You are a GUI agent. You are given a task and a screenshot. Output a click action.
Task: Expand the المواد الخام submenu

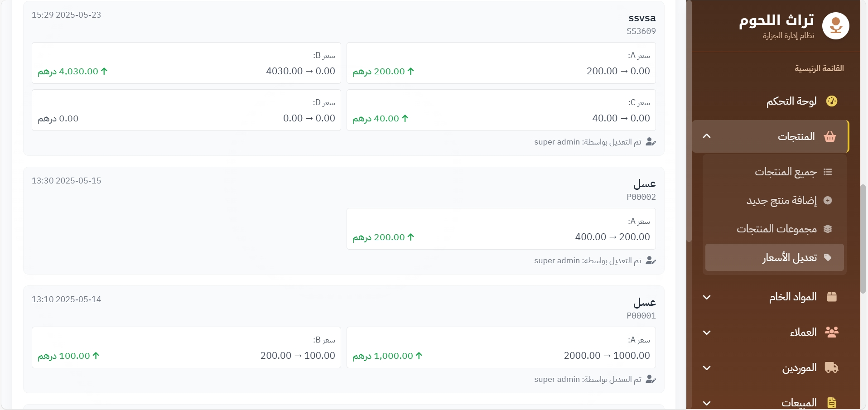pos(707,297)
